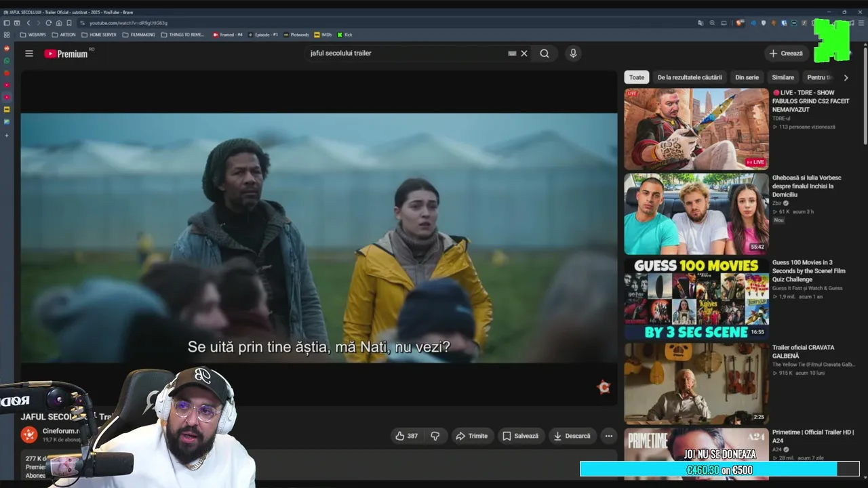Image resolution: width=868 pixels, height=488 pixels.
Task: Open the Cineforum channel name link
Action: [x=61, y=430]
